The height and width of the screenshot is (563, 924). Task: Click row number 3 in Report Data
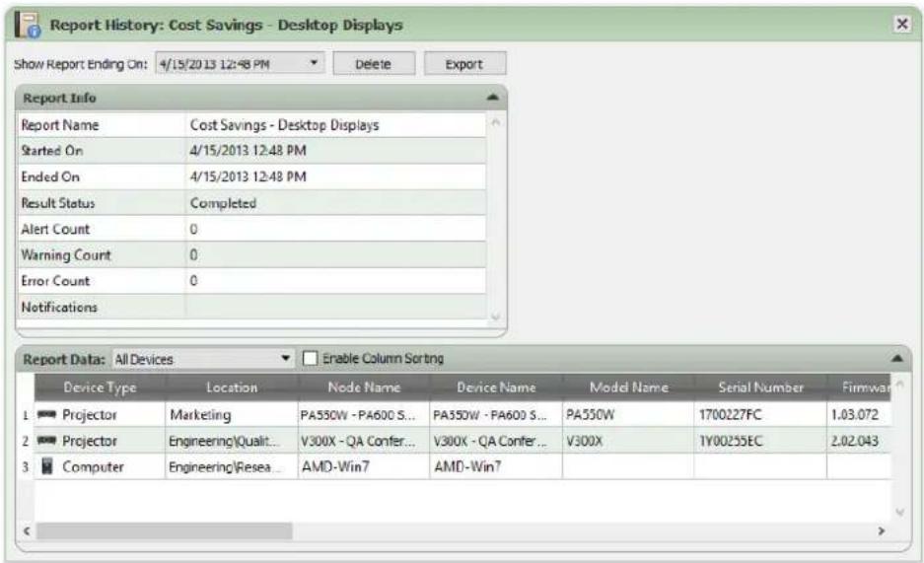(26, 467)
